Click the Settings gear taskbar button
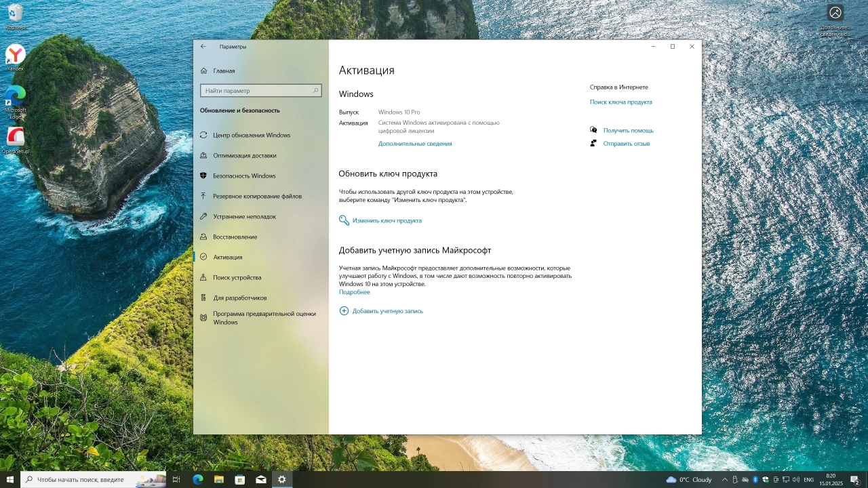 (281, 479)
